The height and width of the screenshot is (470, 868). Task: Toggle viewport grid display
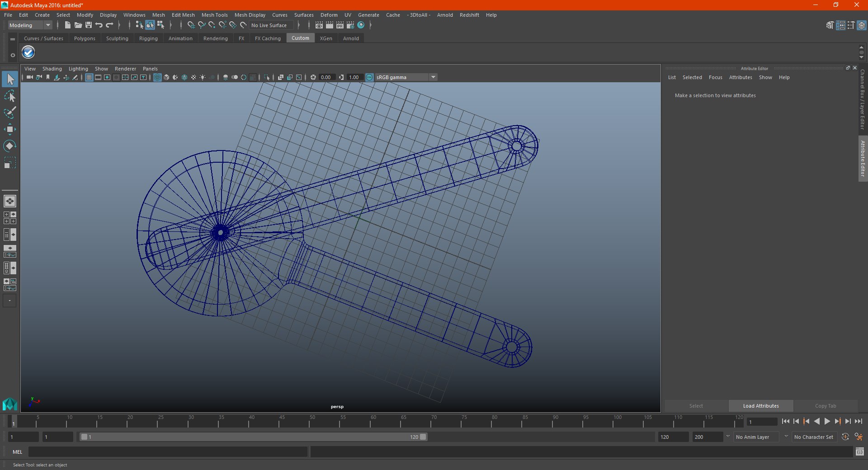click(x=89, y=77)
